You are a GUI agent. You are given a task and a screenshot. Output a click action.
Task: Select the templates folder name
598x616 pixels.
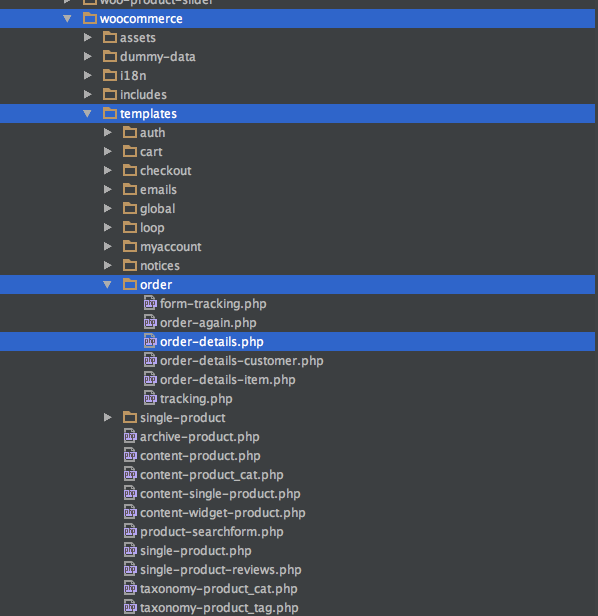coord(149,114)
